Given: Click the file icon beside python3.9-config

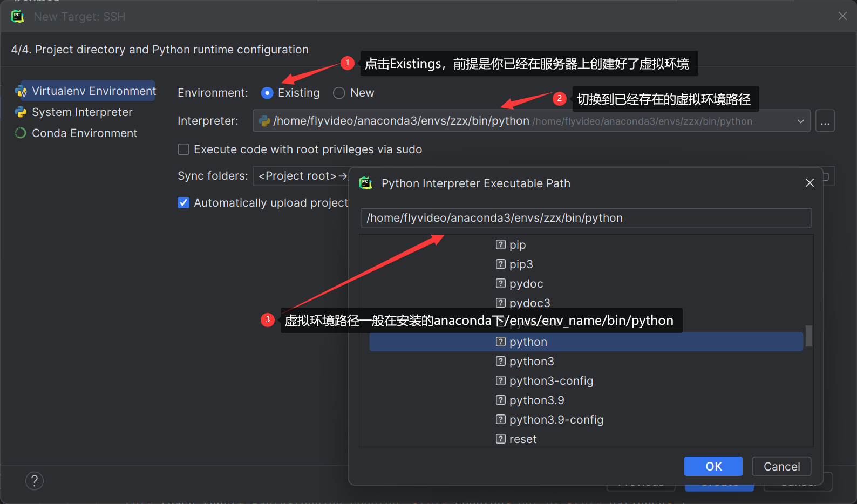Looking at the screenshot, I should click(501, 419).
